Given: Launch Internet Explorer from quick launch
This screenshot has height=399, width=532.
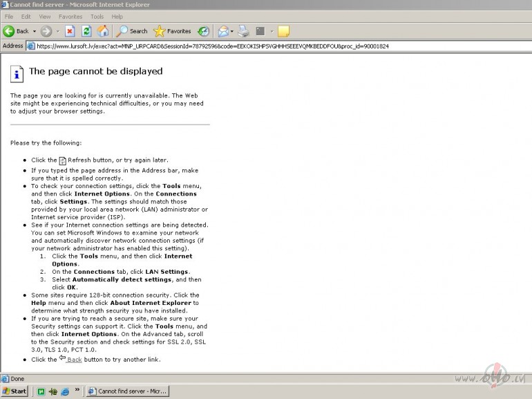Looking at the screenshot, I should coord(65,391).
